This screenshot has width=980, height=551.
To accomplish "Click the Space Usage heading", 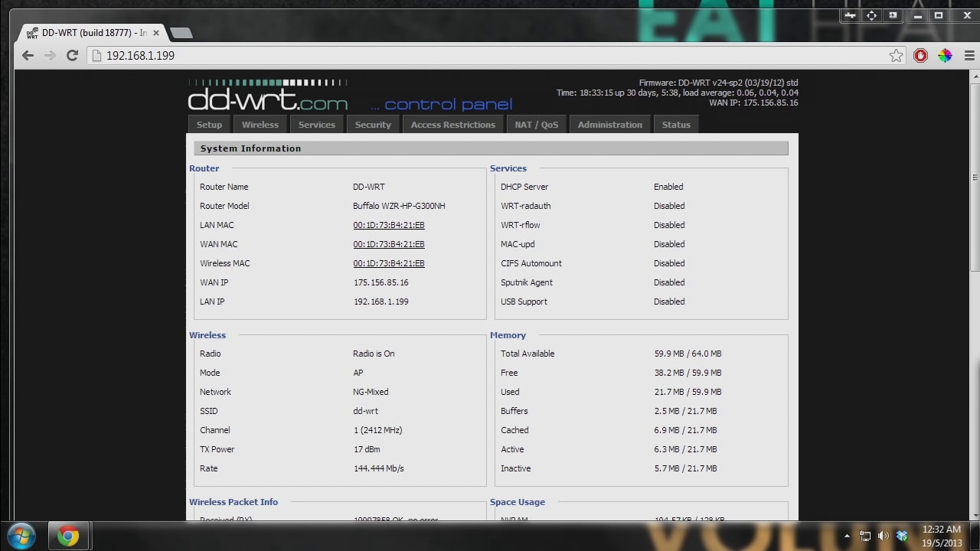I will point(518,502).
